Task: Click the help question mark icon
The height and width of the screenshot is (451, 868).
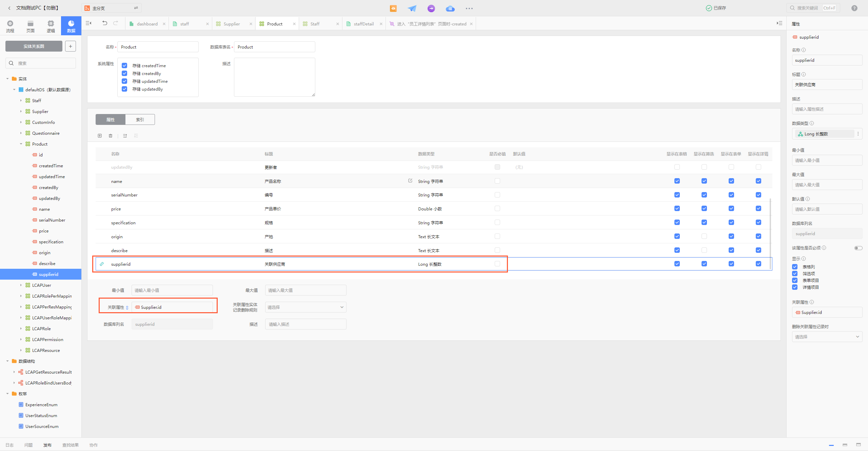Action: point(854,8)
